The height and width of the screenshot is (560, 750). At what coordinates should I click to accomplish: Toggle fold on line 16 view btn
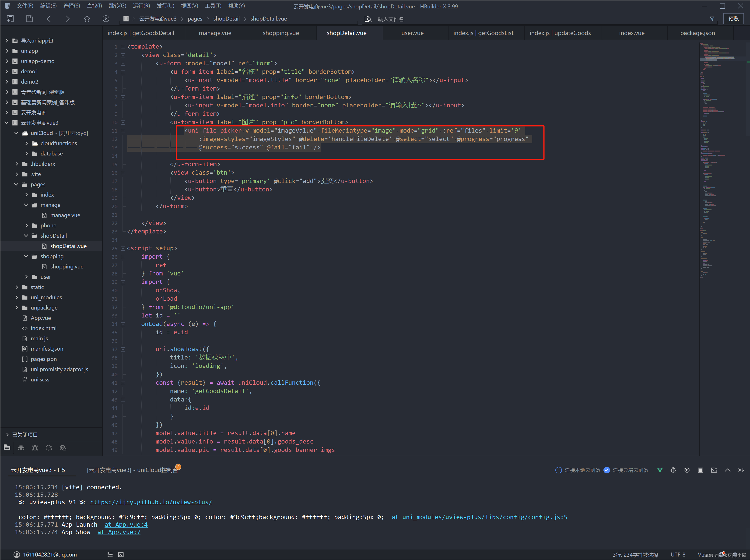click(x=123, y=173)
